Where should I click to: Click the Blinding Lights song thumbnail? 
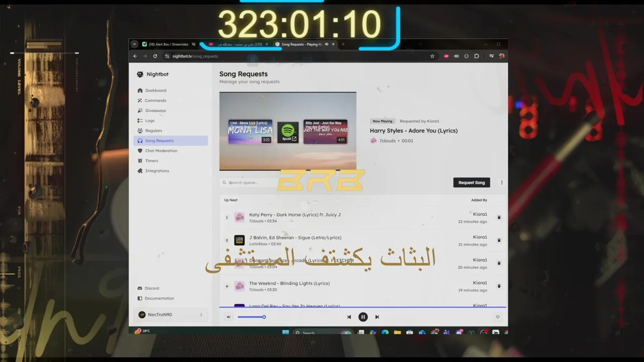coord(239,286)
